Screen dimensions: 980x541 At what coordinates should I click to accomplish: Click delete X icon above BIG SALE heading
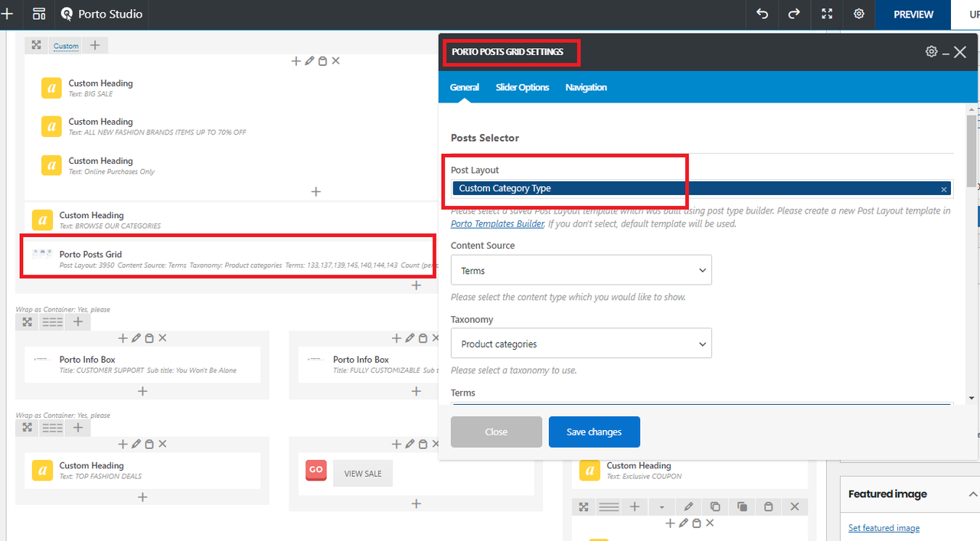(x=335, y=61)
